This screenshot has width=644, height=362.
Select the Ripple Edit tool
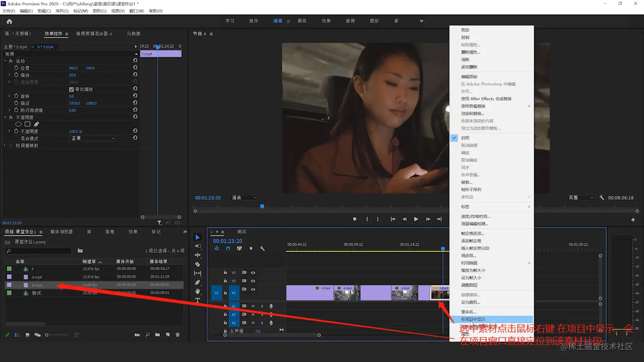coord(198,255)
